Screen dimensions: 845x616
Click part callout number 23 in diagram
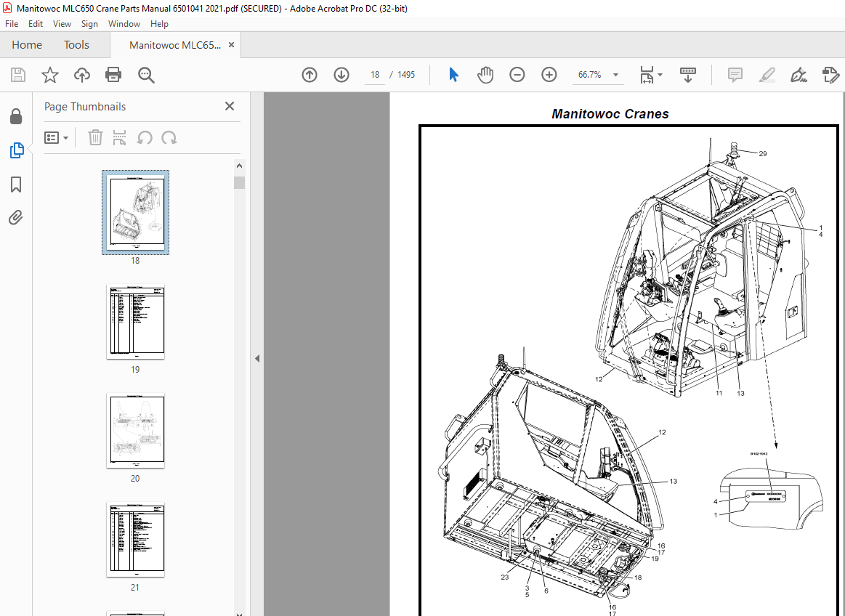coord(504,577)
